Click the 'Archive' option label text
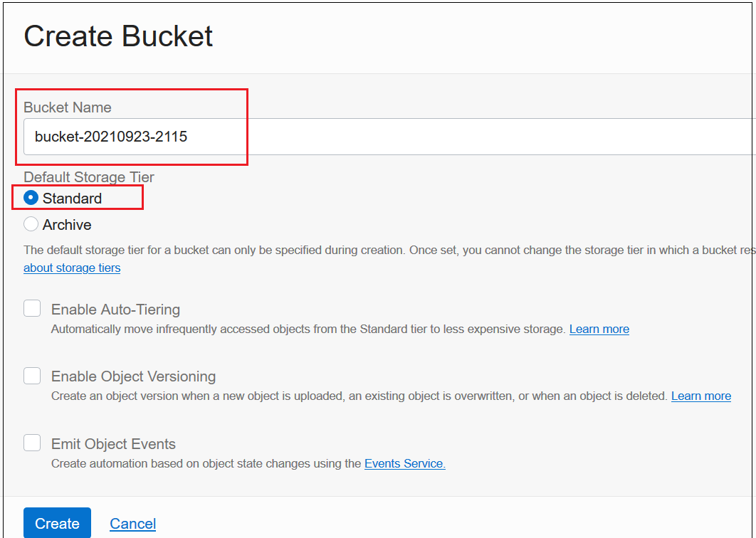Viewport: 756px width, 538px height. 67,225
